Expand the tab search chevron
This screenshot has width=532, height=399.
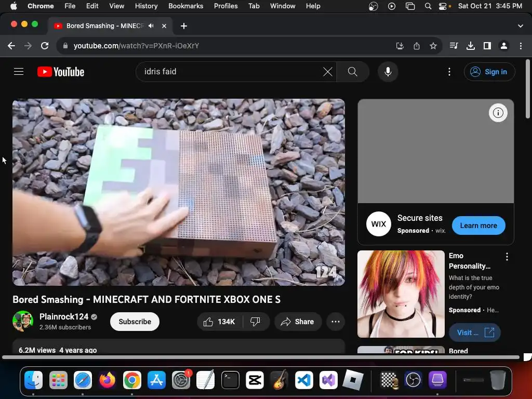pyautogui.click(x=520, y=26)
